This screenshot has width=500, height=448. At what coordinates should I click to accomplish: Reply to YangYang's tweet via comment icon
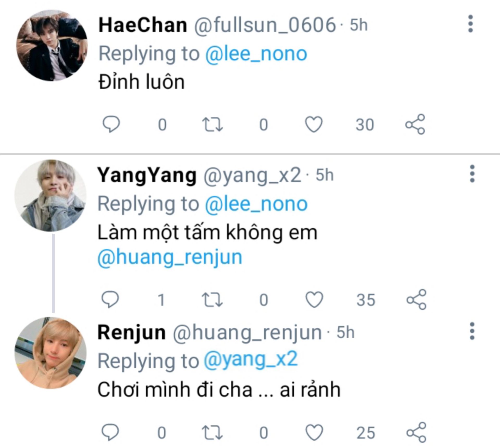[110, 299]
